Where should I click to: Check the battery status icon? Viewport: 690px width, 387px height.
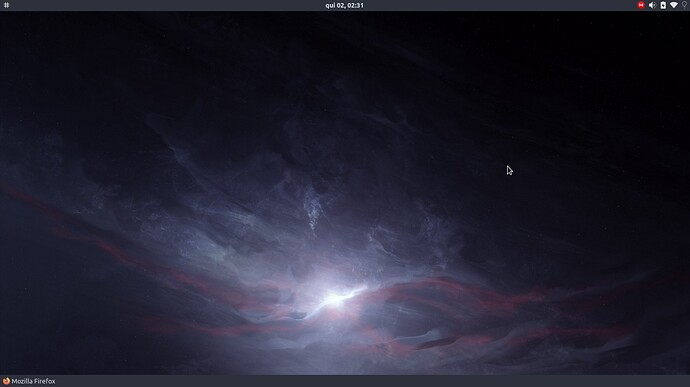coord(663,5)
